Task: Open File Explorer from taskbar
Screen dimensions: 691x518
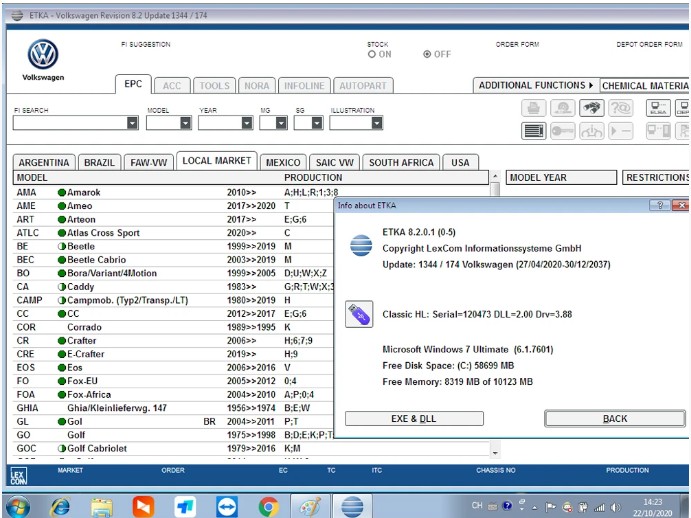Action: pos(102,507)
